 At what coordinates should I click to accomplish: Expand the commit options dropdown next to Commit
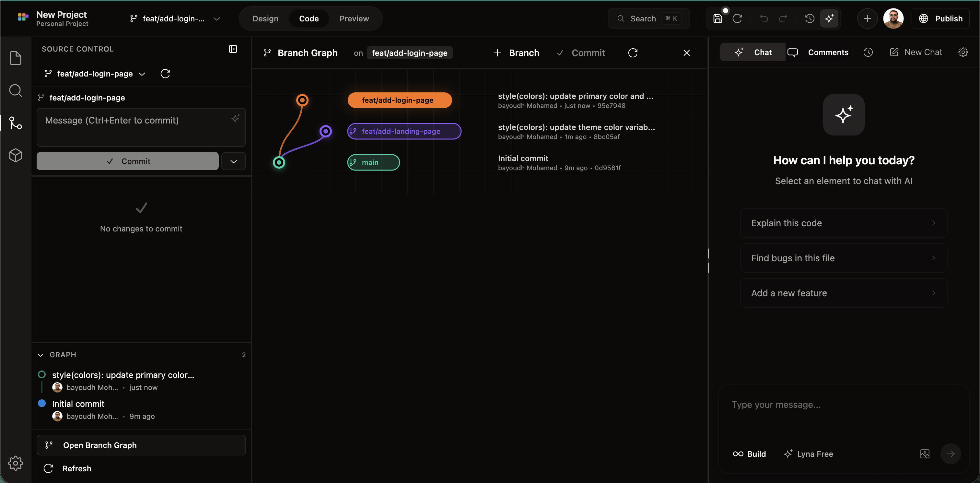(x=234, y=161)
